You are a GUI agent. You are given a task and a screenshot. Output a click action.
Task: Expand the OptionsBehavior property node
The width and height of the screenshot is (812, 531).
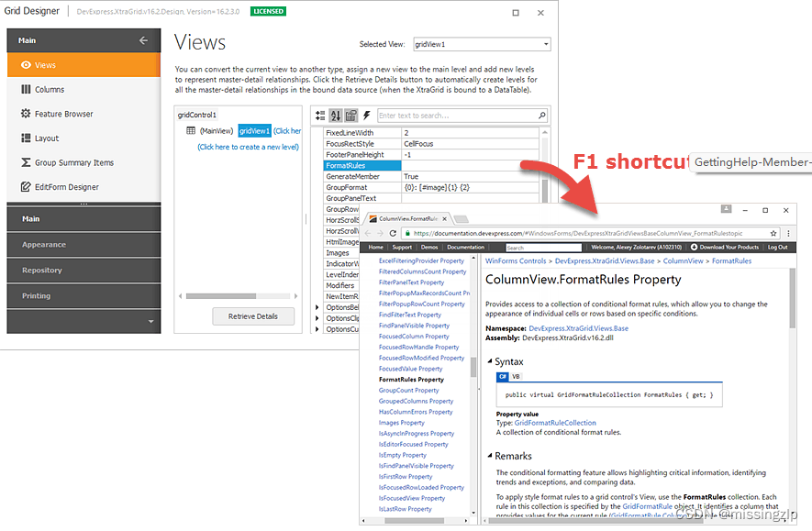(317, 307)
